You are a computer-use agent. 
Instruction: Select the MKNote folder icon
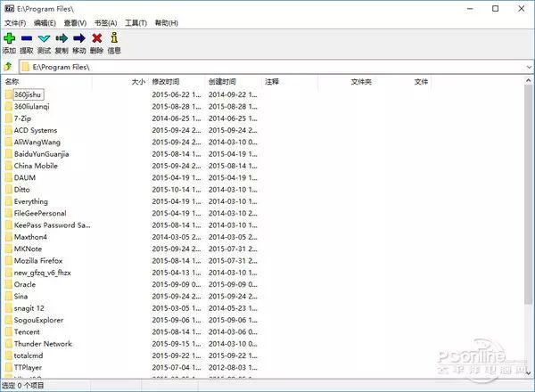click(9, 249)
